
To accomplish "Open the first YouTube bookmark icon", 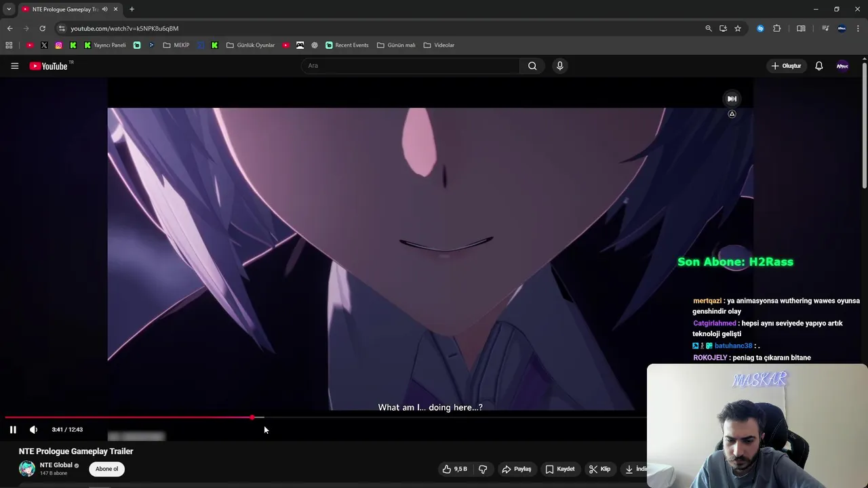I will click(x=30, y=45).
